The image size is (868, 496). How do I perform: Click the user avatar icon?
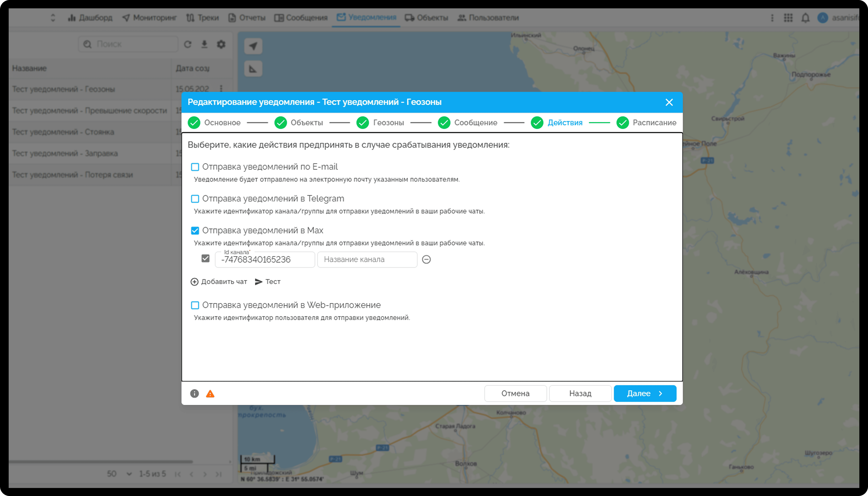click(823, 18)
